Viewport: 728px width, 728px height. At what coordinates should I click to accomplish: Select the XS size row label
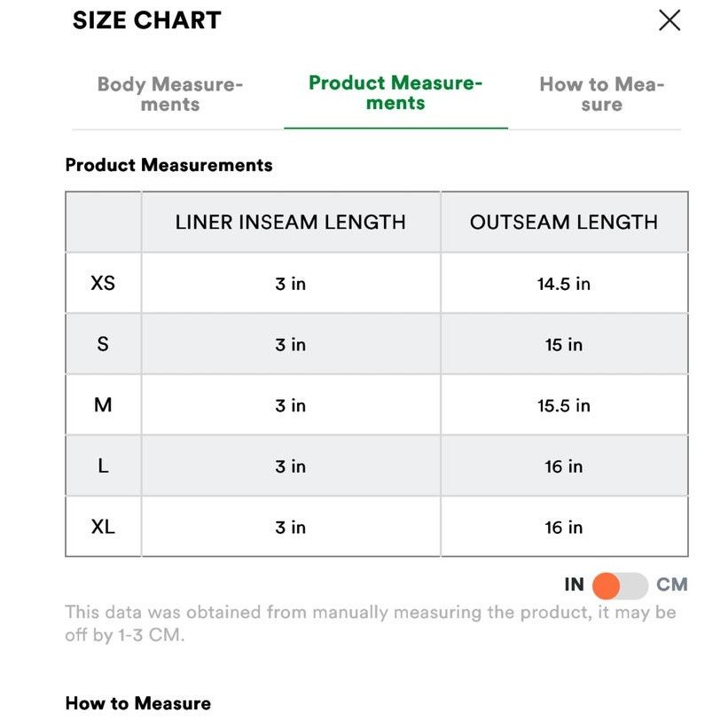(x=103, y=283)
